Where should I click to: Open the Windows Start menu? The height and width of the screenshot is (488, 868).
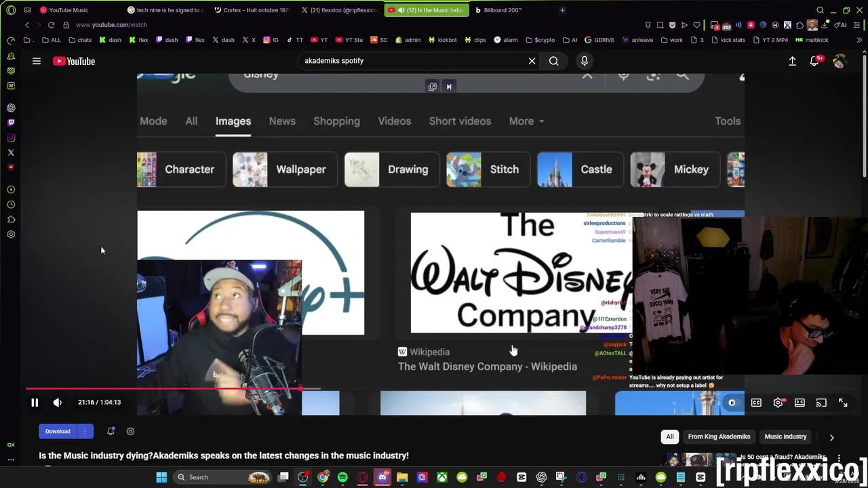click(161, 477)
